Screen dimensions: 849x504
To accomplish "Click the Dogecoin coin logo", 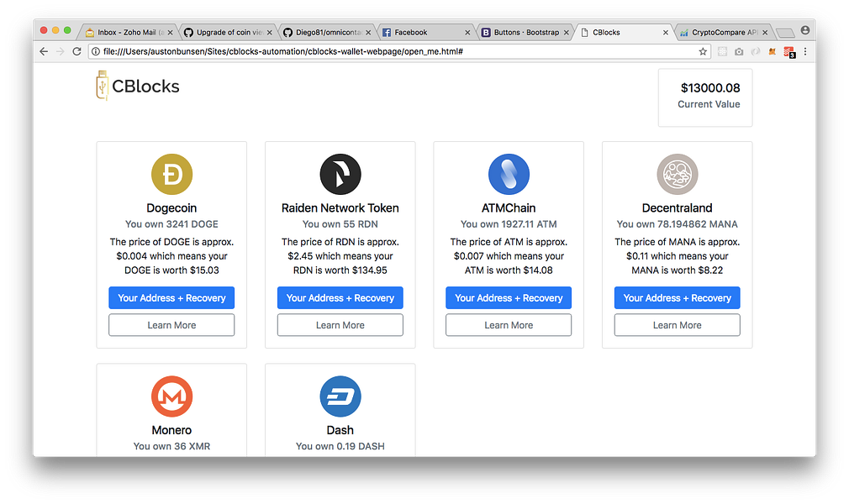I will [x=171, y=175].
